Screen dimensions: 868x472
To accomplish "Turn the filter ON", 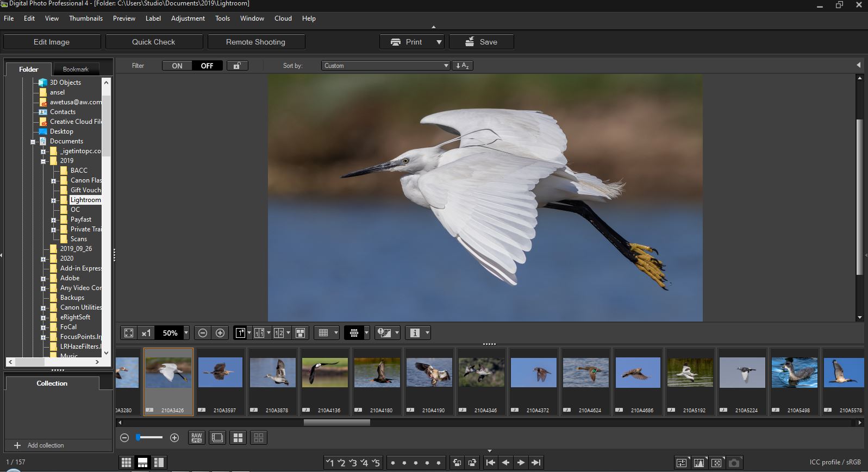I will point(177,66).
